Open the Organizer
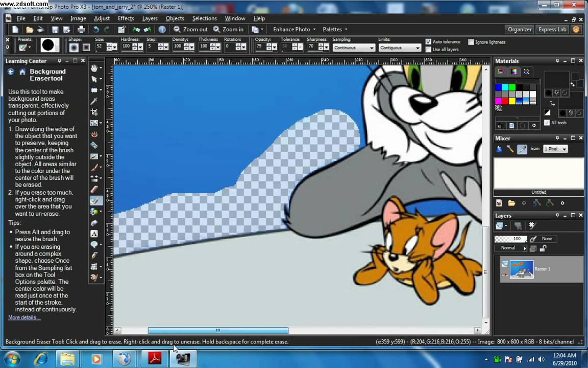This screenshot has width=588, height=368. (x=520, y=29)
